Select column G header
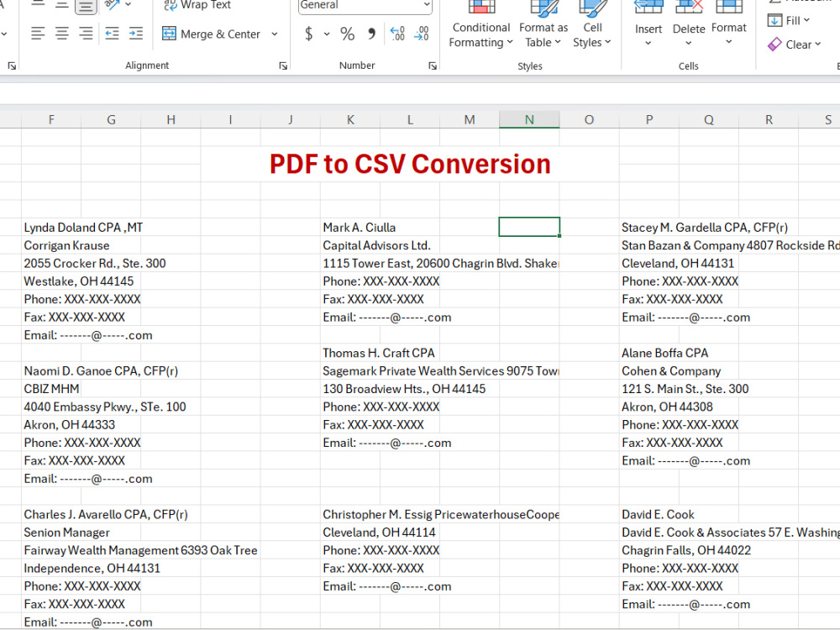 tap(111, 119)
